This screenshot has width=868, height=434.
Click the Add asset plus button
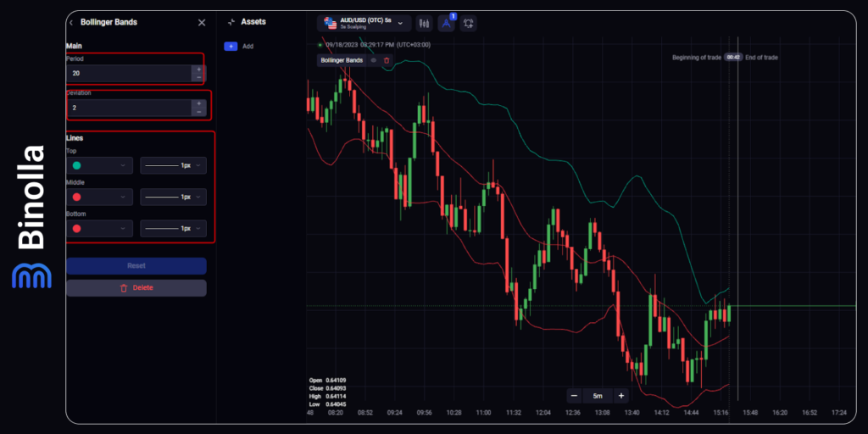tap(231, 47)
